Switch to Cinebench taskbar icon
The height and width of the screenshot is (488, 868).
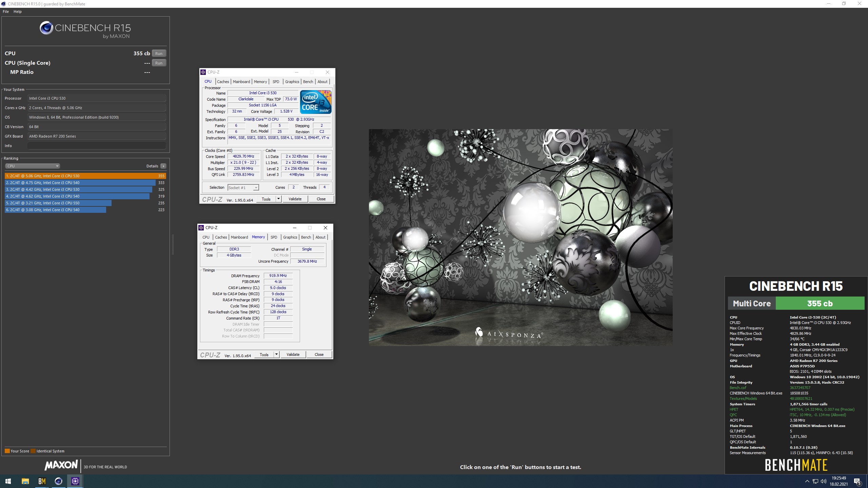click(x=58, y=481)
